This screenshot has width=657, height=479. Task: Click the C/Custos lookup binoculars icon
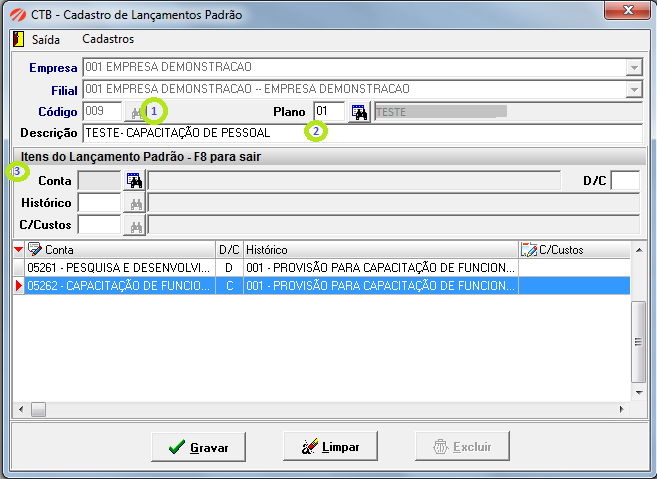pyautogui.click(x=135, y=225)
